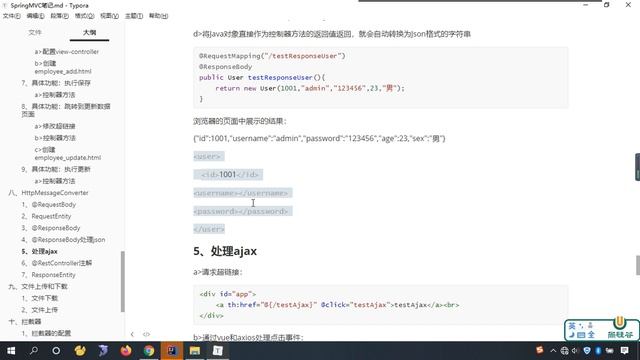The image size is (640, 360).
Task: Open Windows search from the taskbar
Action: [34, 351]
